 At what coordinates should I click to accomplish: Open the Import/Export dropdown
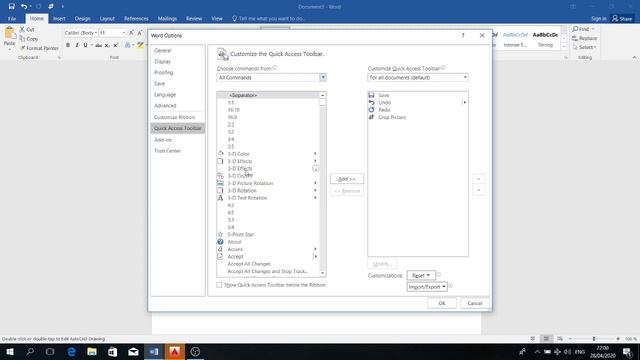(x=427, y=287)
